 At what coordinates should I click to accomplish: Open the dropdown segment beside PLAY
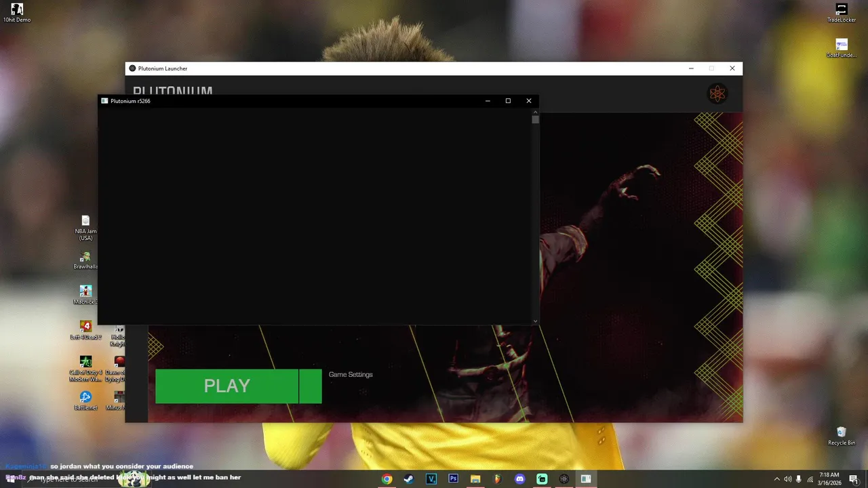pos(311,386)
